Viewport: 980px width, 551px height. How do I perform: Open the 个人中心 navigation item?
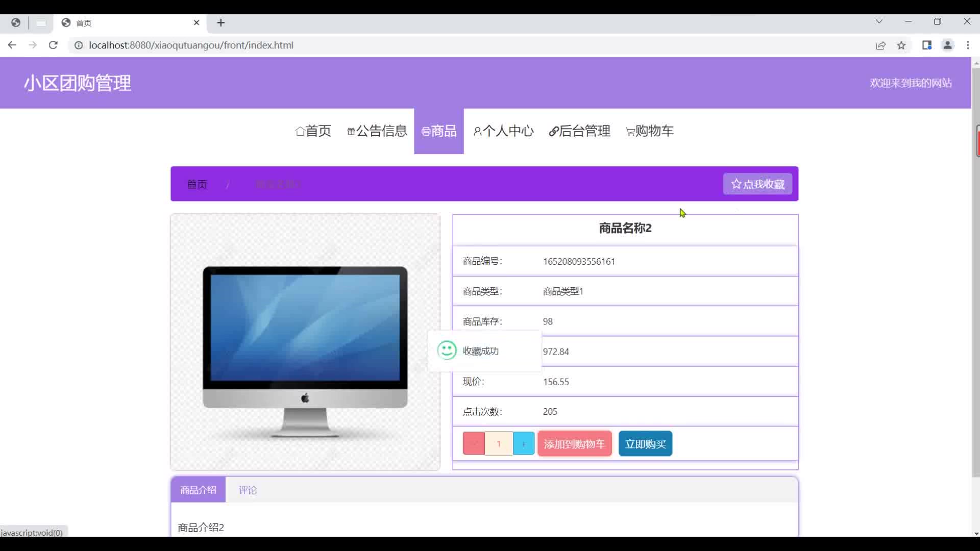pyautogui.click(x=504, y=131)
